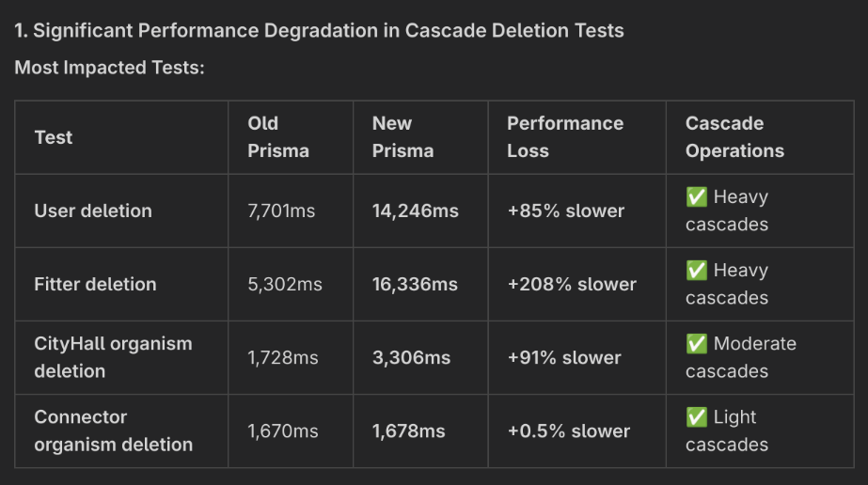Select the Old Prisma column header
This screenshot has width=868, height=485.
click(x=277, y=137)
